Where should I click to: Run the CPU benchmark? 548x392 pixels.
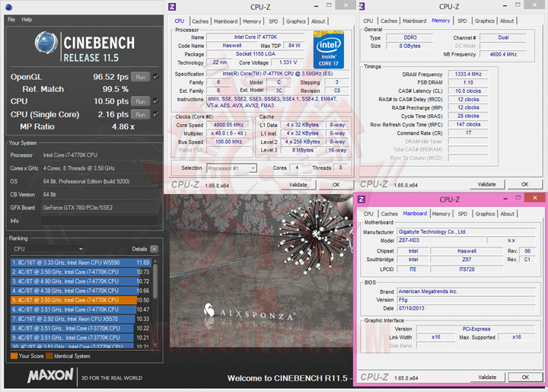(x=141, y=101)
